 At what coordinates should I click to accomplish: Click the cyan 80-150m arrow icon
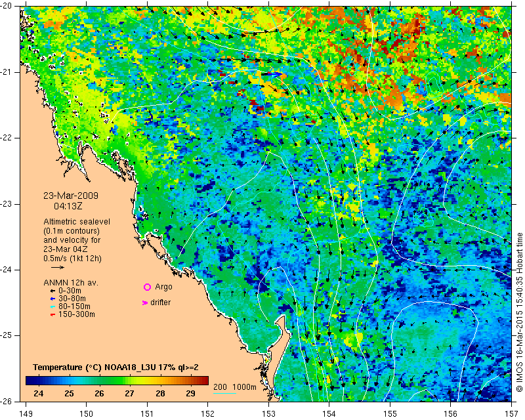pyautogui.click(x=52, y=306)
